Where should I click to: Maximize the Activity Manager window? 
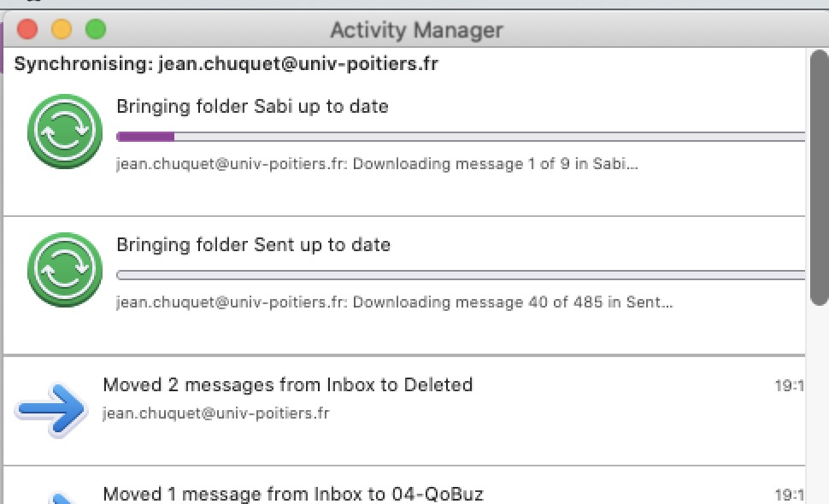point(96,30)
